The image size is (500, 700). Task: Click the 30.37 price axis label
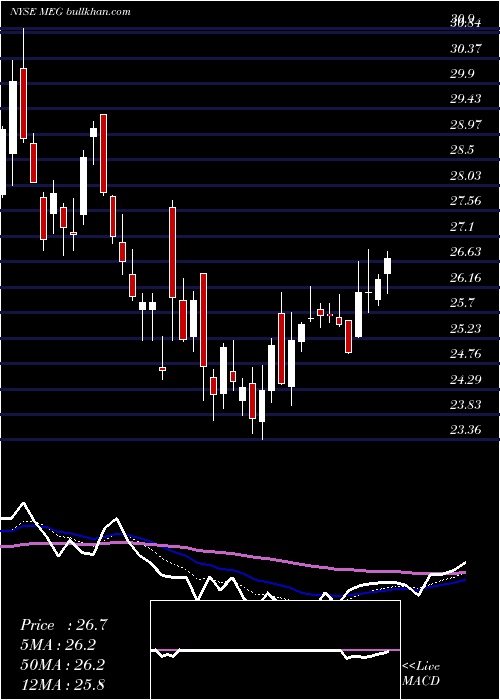pos(466,48)
